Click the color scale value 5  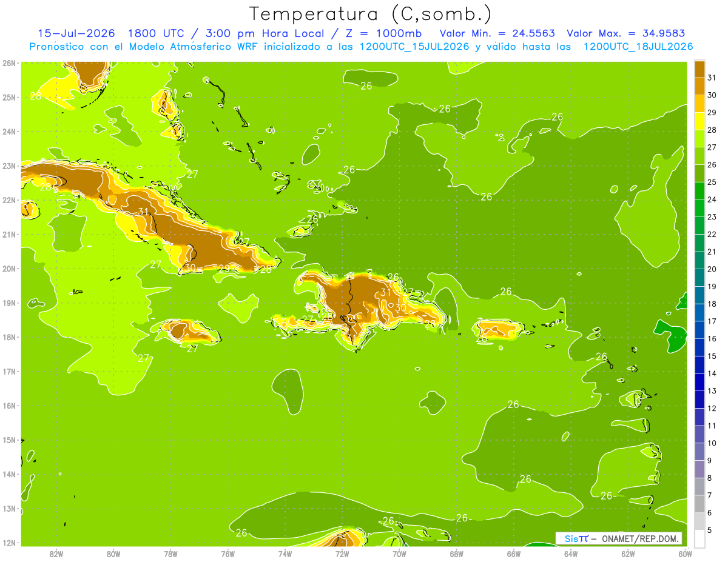tap(710, 530)
